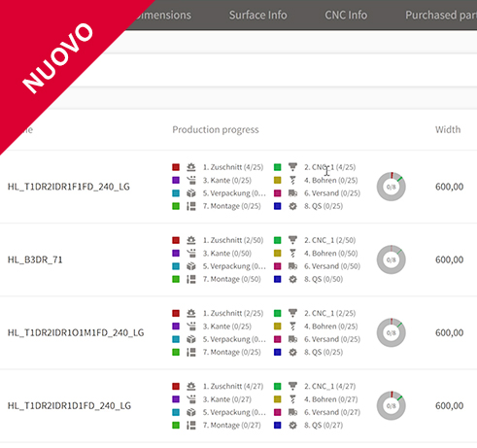
Task: Click CNC_1 milling icon in HL_B3DR_71 row
Action: click(x=292, y=240)
